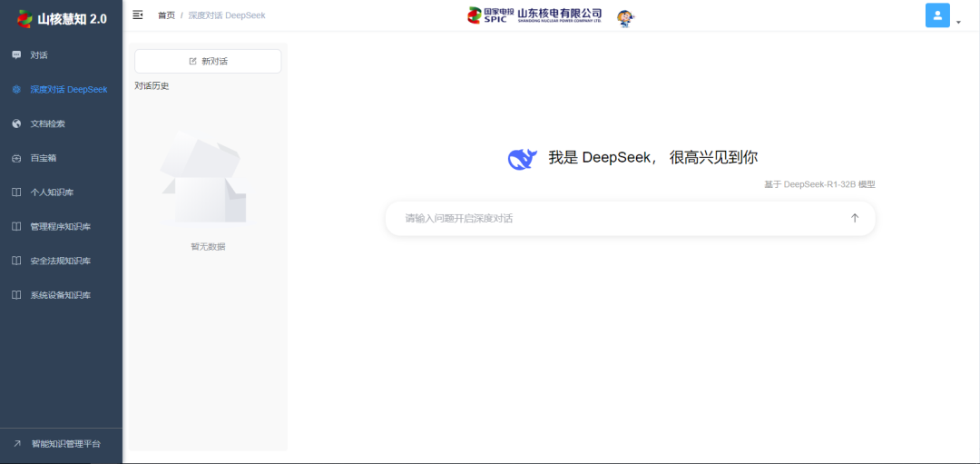Open 安全法规知识库 in the sidebar
The width and height of the screenshot is (980, 464).
(62, 261)
